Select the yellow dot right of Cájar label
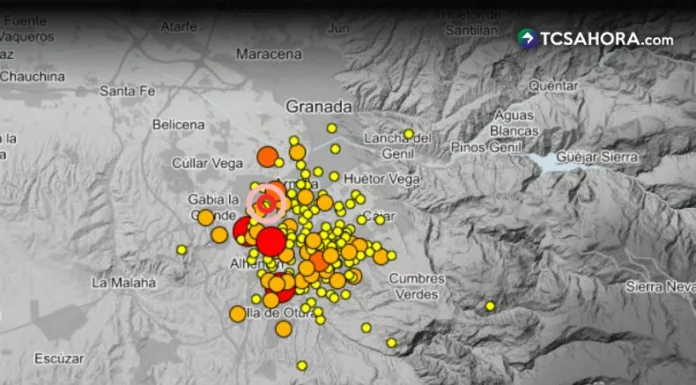The image size is (696, 385). coord(380,220)
